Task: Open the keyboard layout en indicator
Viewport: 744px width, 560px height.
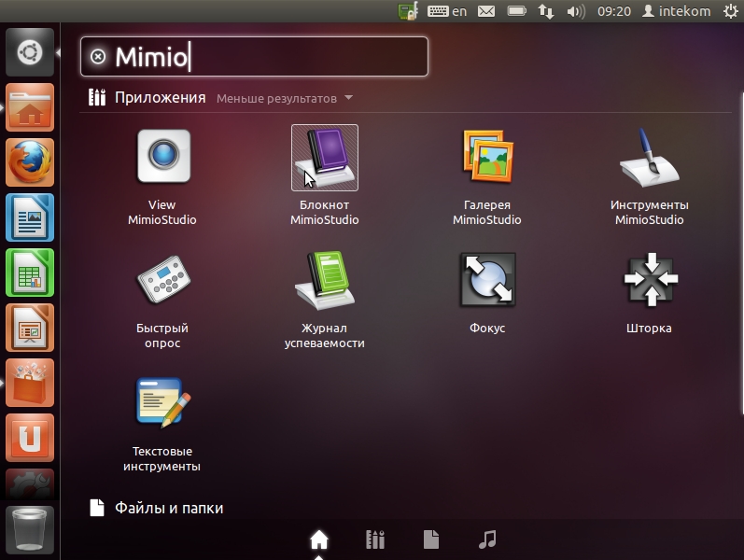Action: click(447, 11)
